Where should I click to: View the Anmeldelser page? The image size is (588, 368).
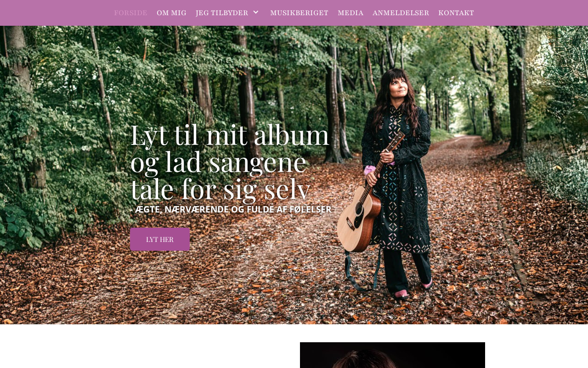pyautogui.click(x=401, y=13)
